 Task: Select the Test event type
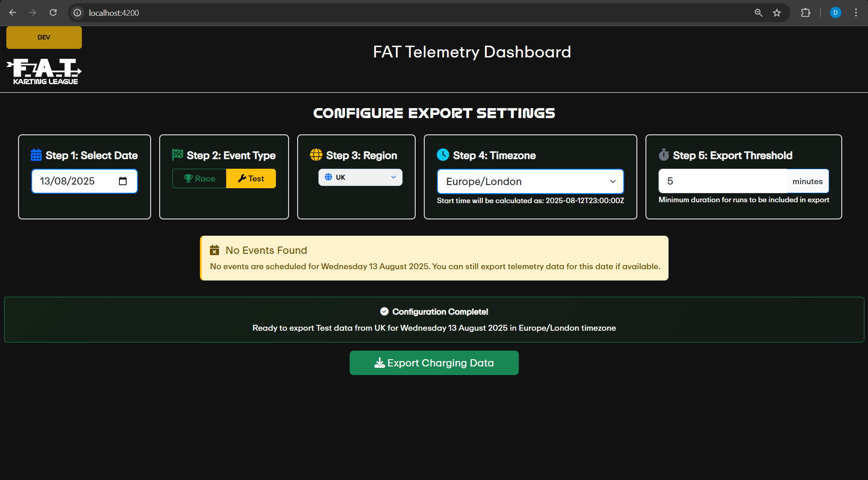[251, 178]
